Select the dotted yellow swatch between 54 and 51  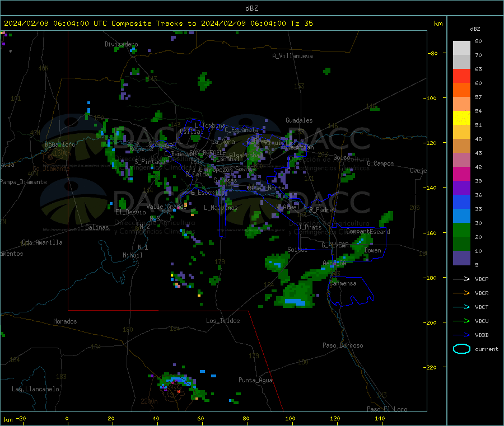click(x=461, y=118)
